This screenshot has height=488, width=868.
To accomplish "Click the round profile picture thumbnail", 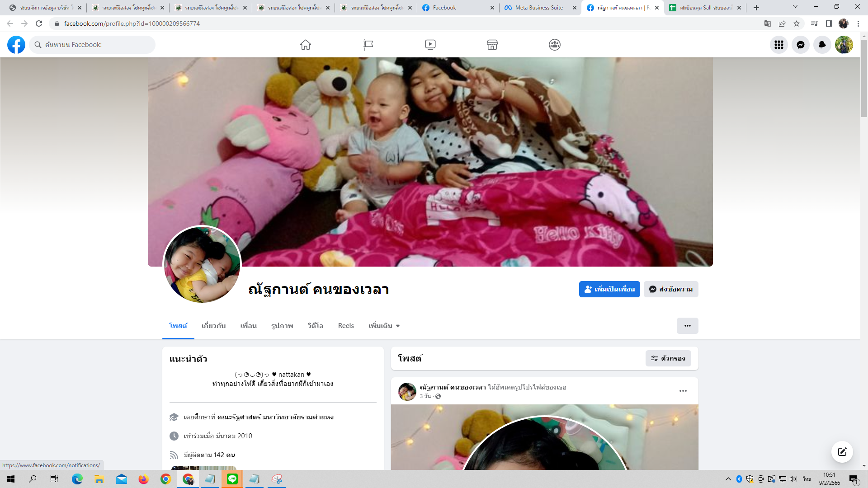I will (x=202, y=265).
